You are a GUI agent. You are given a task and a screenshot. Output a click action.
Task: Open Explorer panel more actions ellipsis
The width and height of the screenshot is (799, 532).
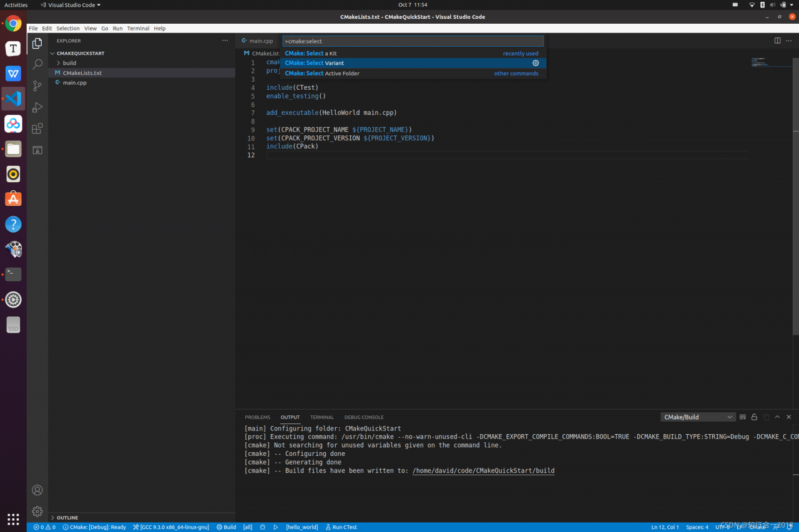point(225,41)
